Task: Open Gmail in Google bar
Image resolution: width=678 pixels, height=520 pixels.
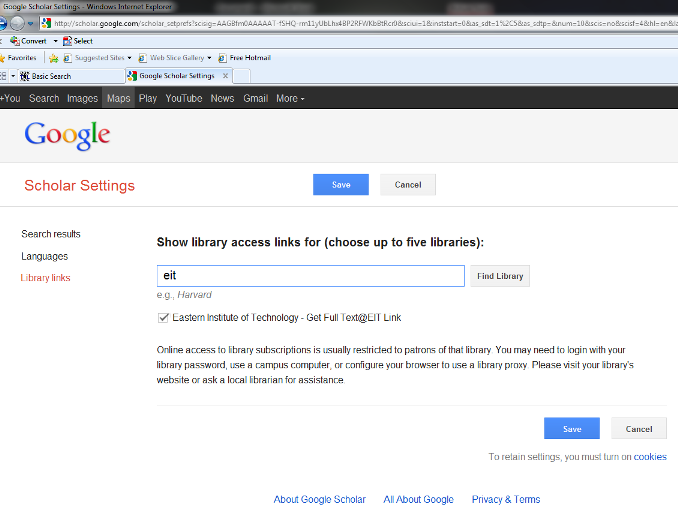Action: click(x=256, y=99)
